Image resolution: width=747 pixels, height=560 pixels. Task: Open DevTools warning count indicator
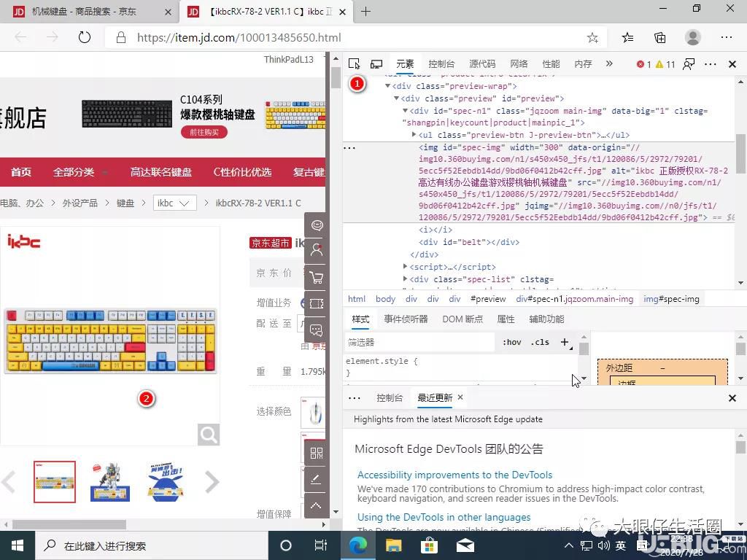pyautogui.click(x=665, y=64)
